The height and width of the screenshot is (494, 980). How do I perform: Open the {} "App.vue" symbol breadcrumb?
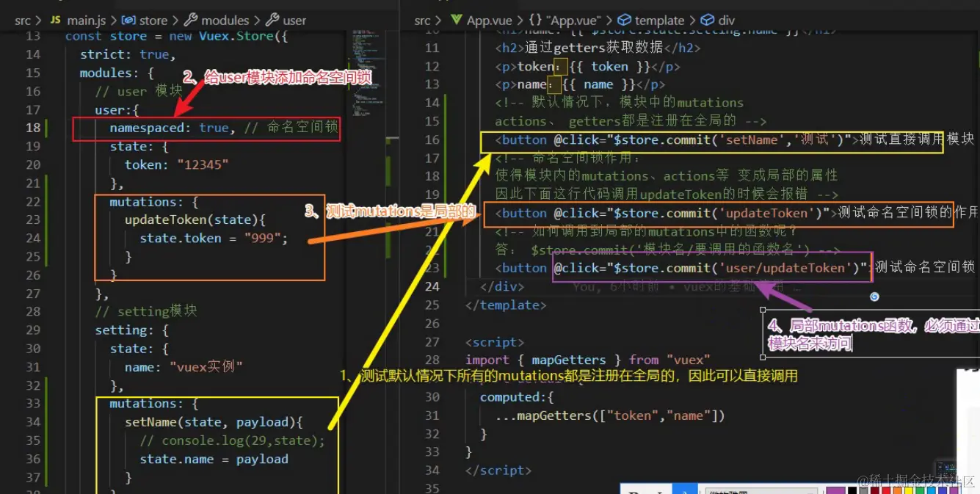point(567,21)
